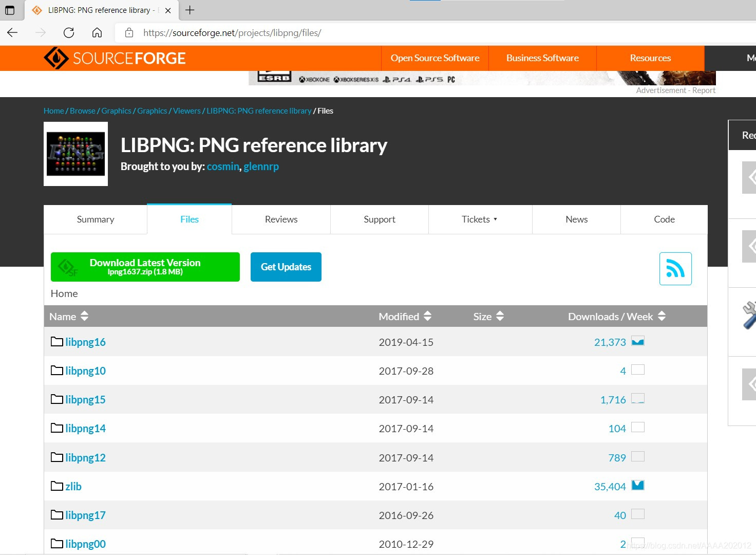Click the glennrp author link
756x555 pixels.
click(x=261, y=166)
